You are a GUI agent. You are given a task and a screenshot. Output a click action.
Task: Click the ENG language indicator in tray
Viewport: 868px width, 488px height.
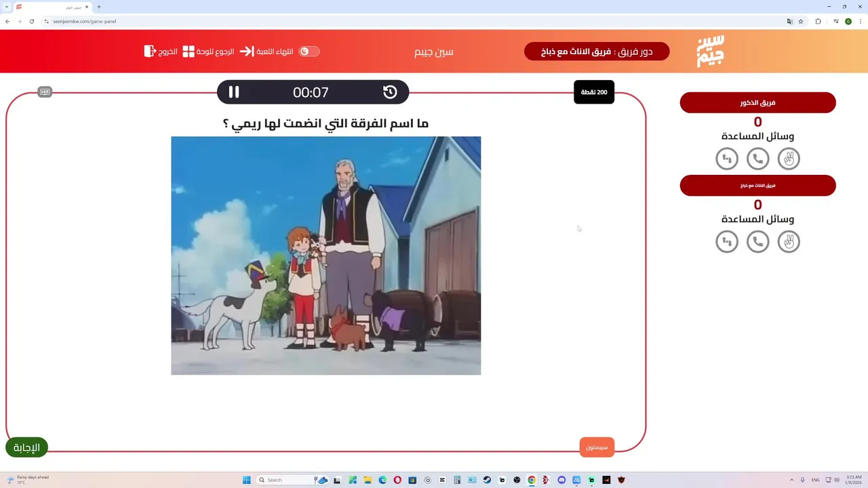[x=815, y=480]
